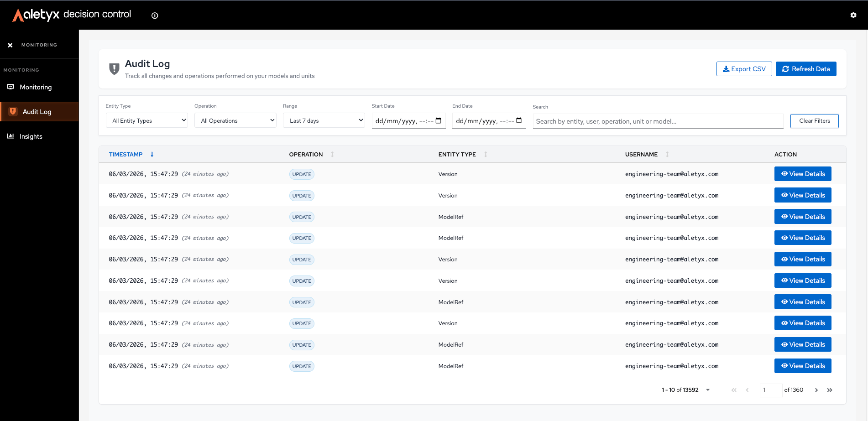Viewport: 868px width, 421px height.
Task: Go to the first page with double-left arrows
Action: [734, 390]
